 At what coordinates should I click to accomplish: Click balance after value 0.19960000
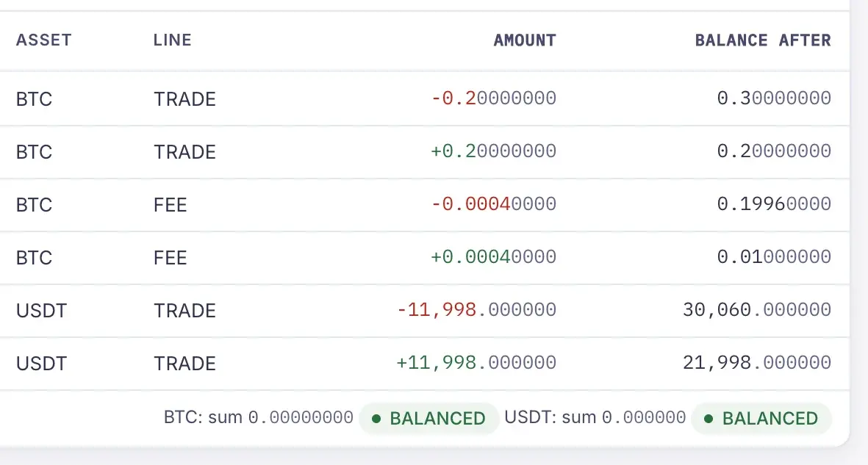click(x=774, y=203)
